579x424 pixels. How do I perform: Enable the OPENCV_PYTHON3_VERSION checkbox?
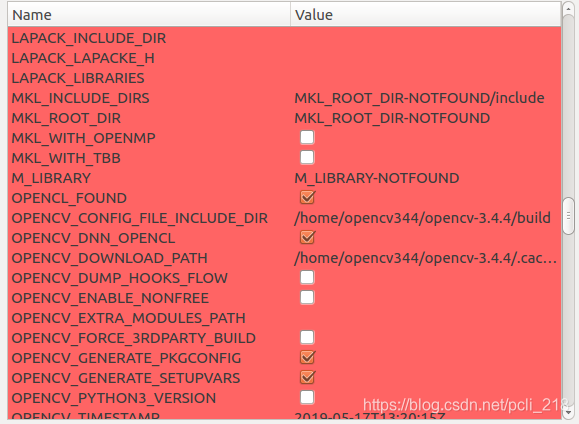click(307, 397)
